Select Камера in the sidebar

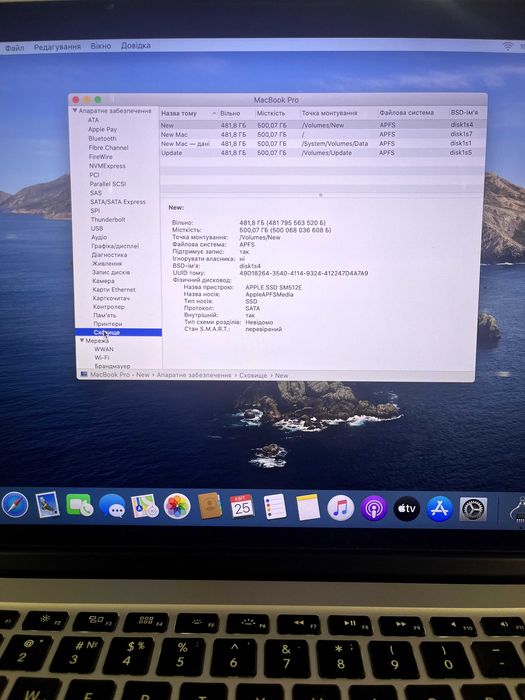(x=103, y=281)
